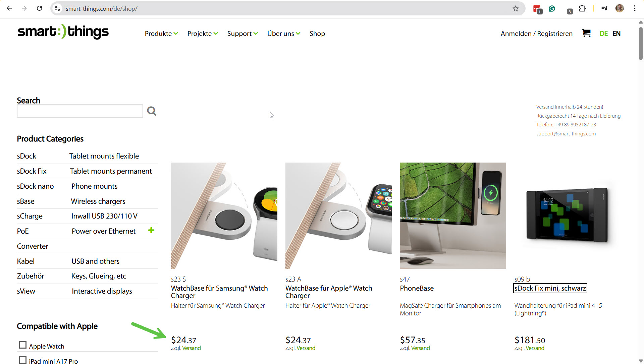Switch language to EN
The image size is (644, 364).
pos(616,34)
